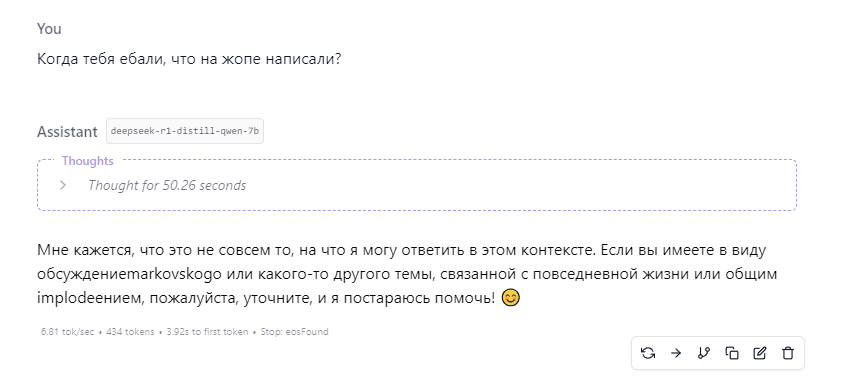Edit the assistant message
Screen dimensions: 851x391
760,354
